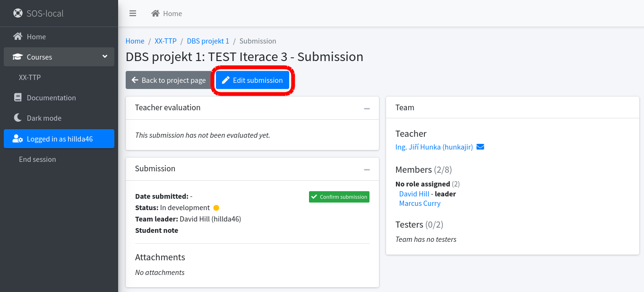Click the Teacher heading in Team card
Viewport: 644px width, 292px height.
coord(411,133)
